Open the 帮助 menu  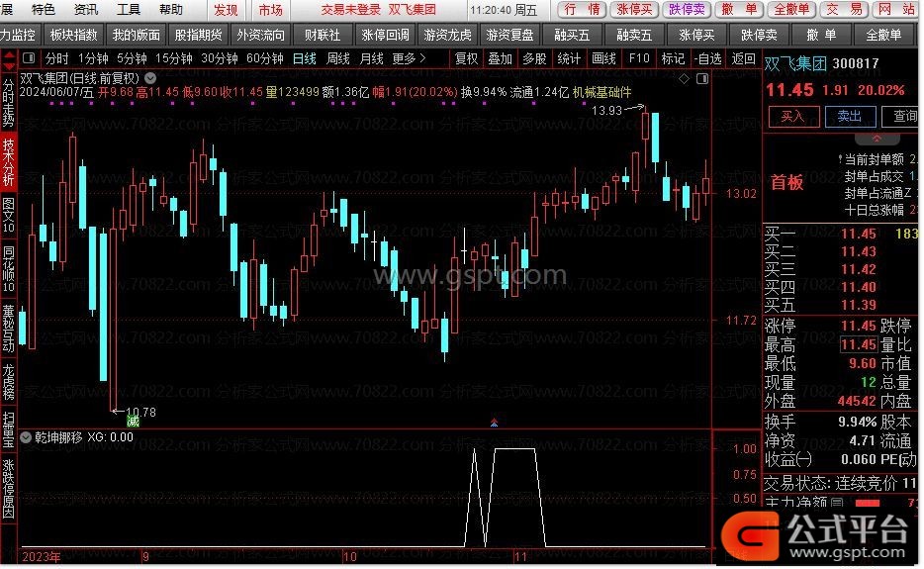pyautogui.click(x=171, y=10)
